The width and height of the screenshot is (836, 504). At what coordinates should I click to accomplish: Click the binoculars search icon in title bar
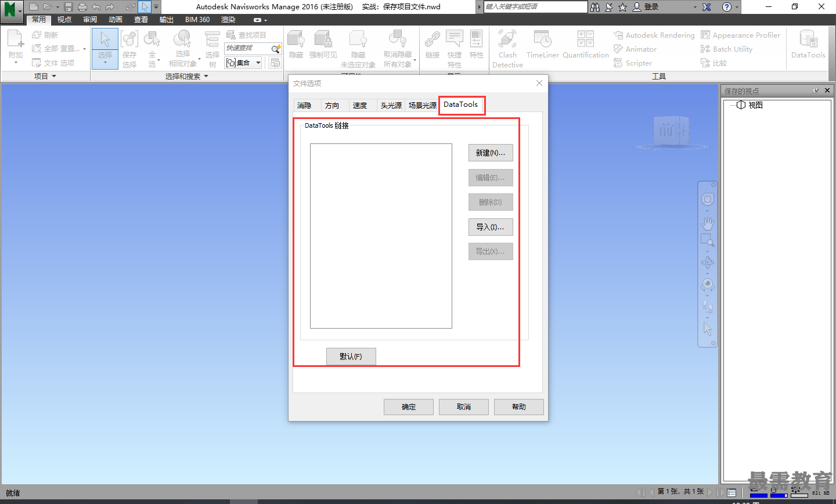point(595,7)
